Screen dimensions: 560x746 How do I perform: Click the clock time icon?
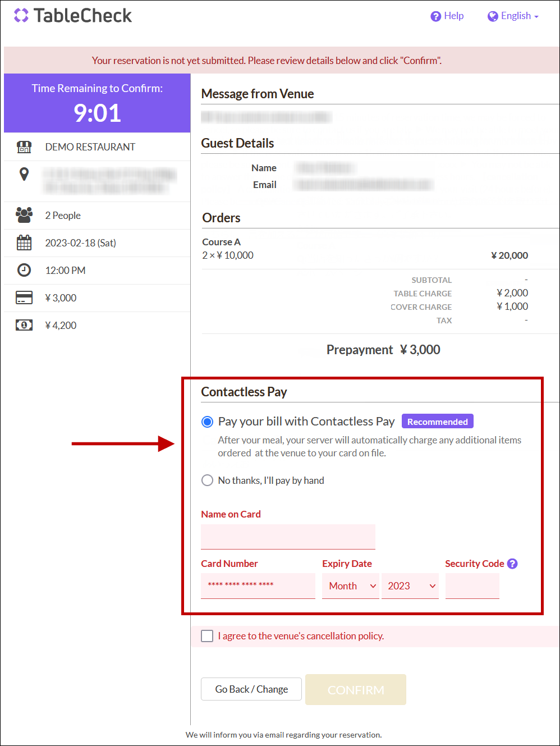[24, 270]
